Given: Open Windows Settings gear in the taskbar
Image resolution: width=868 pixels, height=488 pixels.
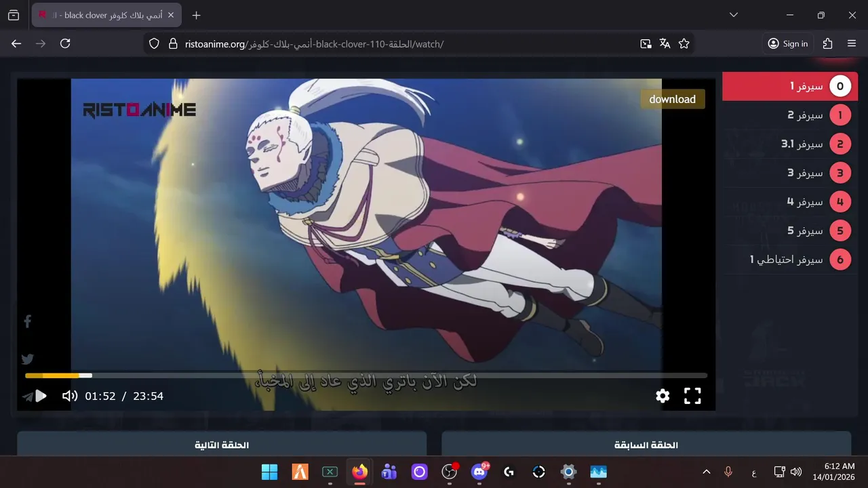Looking at the screenshot, I should pos(568,472).
